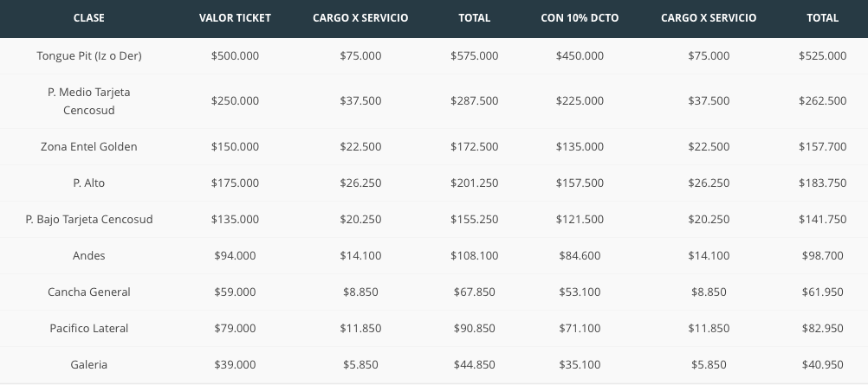Select the Cancha General row label
Screen dimensions: 868x385
pos(89,292)
